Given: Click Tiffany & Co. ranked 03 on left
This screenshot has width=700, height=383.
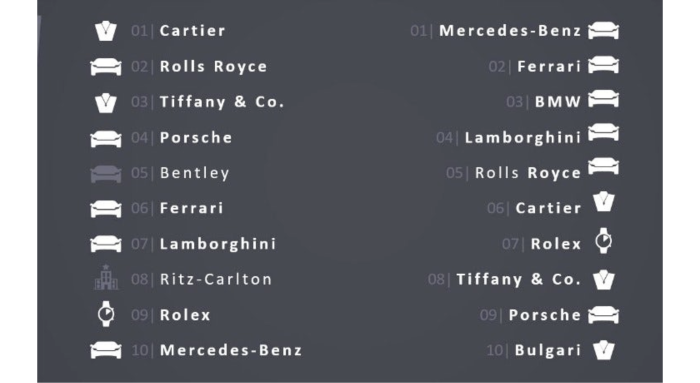Looking at the screenshot, I should pos(221,102).
